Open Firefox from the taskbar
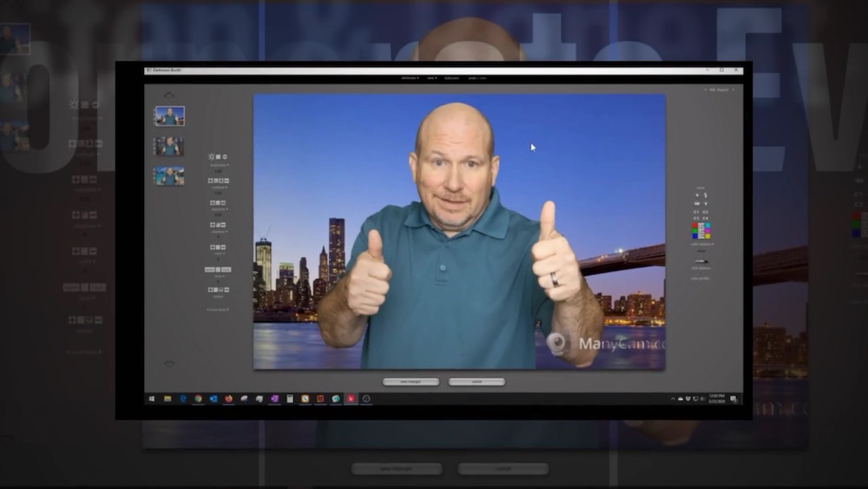This screenshot has width=868, height=489. click(x=228, y=399)
